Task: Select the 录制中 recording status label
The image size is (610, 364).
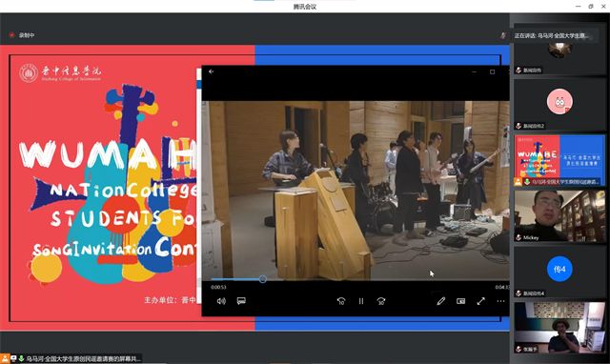Action: coord(27,35)
